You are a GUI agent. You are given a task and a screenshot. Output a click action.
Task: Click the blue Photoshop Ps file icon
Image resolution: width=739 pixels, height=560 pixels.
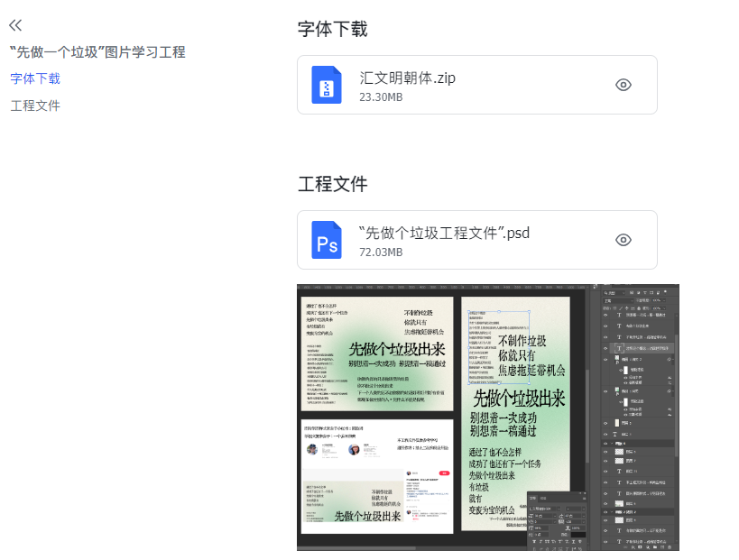327,240
